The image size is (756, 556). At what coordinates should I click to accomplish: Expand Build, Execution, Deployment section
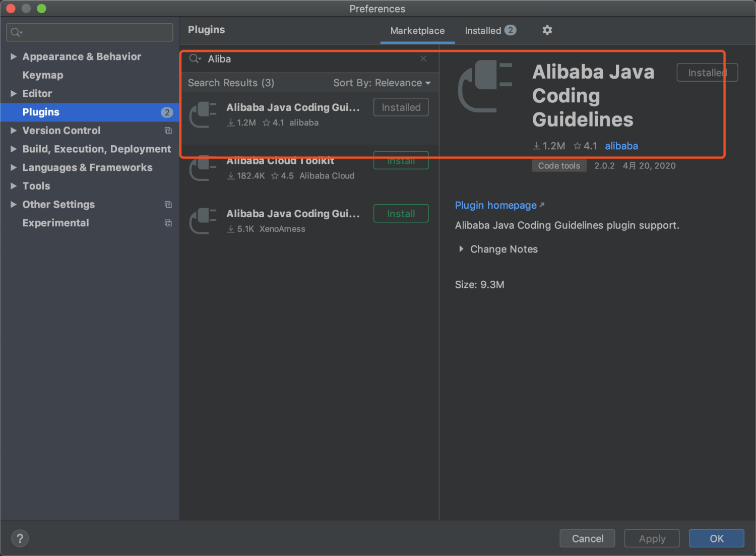point(14,149)
